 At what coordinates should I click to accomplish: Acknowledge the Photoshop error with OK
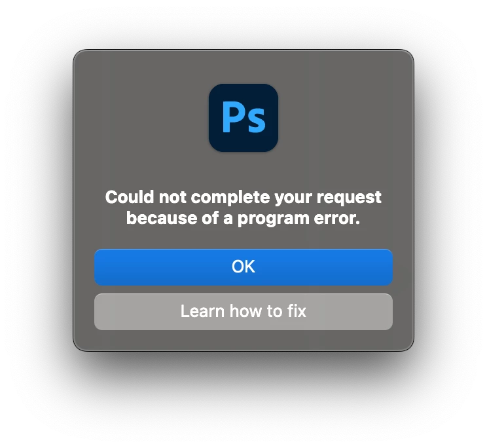[x=243, y=267]
